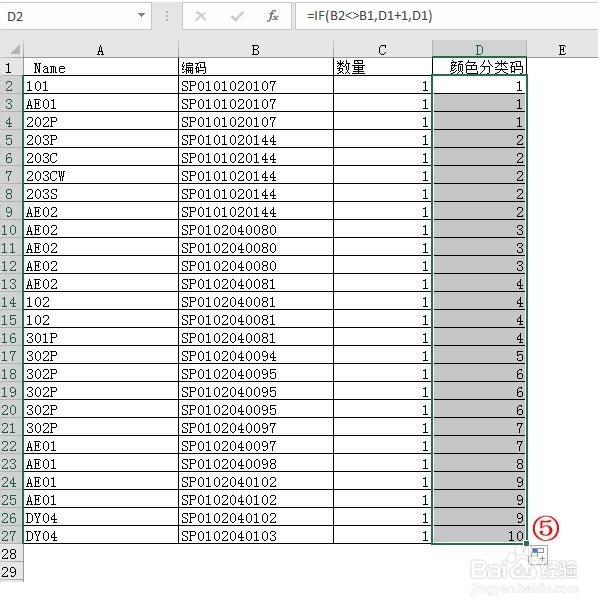Select cell B10 with SP0102040080
This screenshot has width=614, height=610.
(255, 229)
